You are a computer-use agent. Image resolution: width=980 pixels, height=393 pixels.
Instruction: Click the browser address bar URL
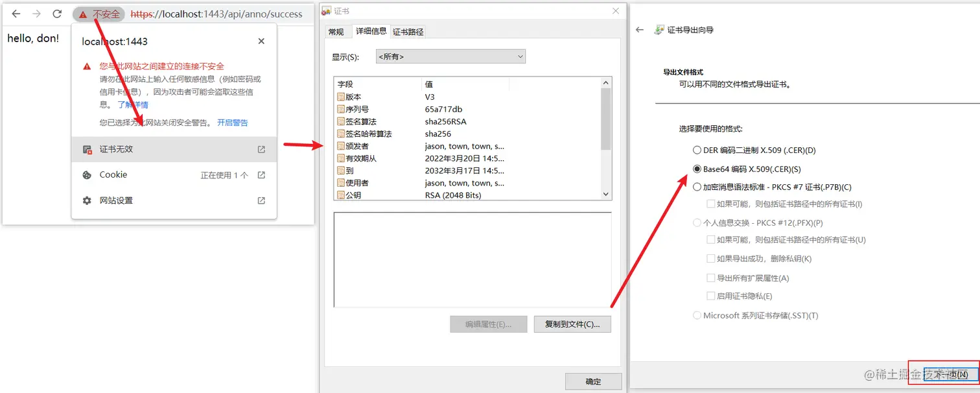point(216,14)
